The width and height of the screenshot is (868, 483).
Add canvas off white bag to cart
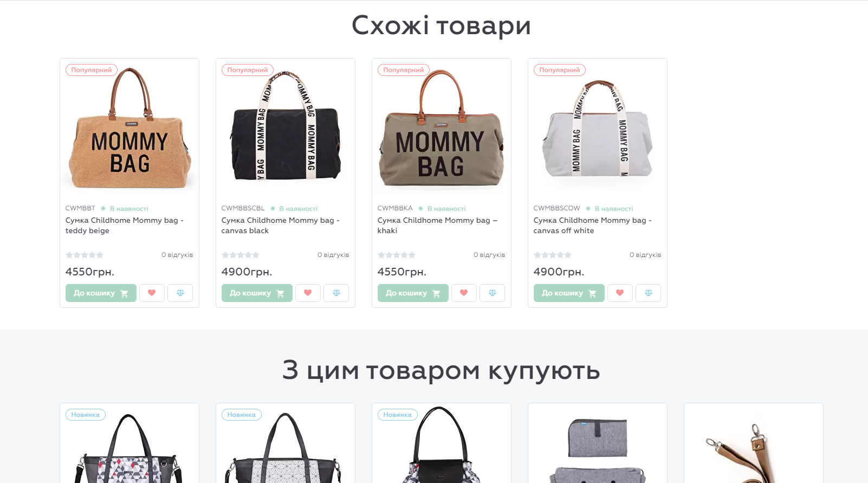[x=569, y=293]
